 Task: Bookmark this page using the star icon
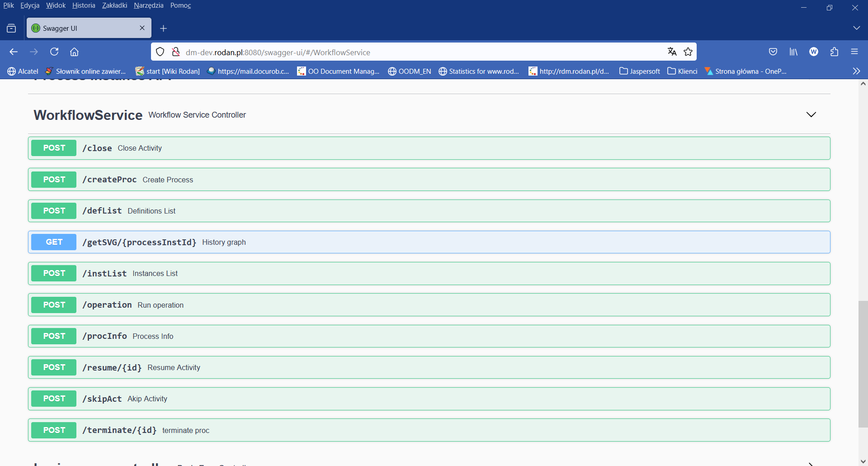[689, 52]
